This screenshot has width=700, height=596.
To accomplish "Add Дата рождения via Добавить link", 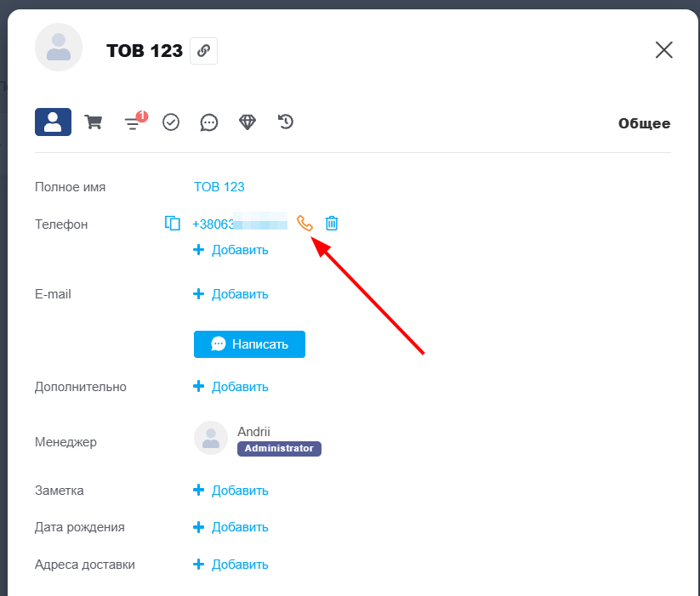I will 231,527.
